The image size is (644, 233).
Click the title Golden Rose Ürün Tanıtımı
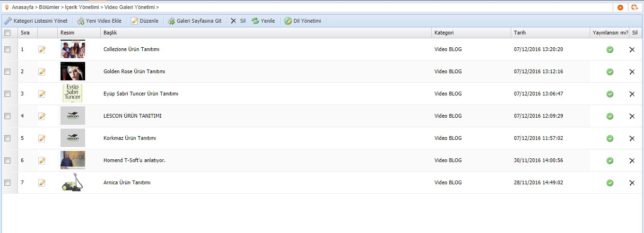click(134, 72)
